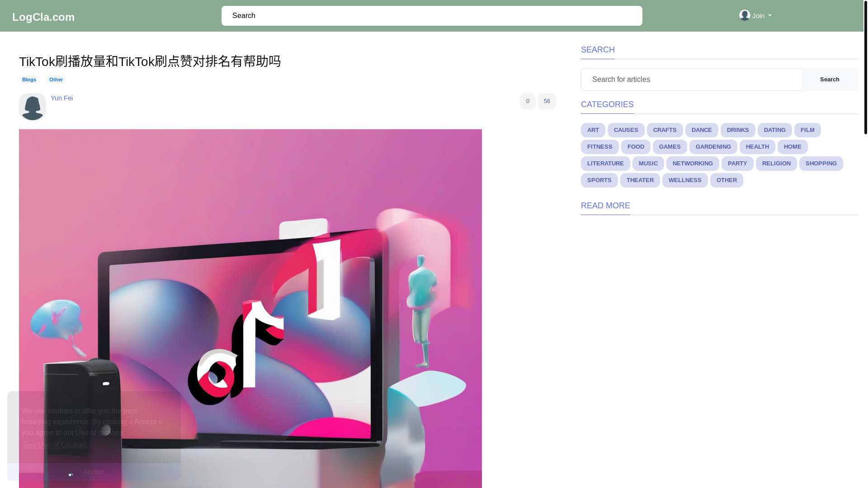Focus the top Search field

[431, 16]
